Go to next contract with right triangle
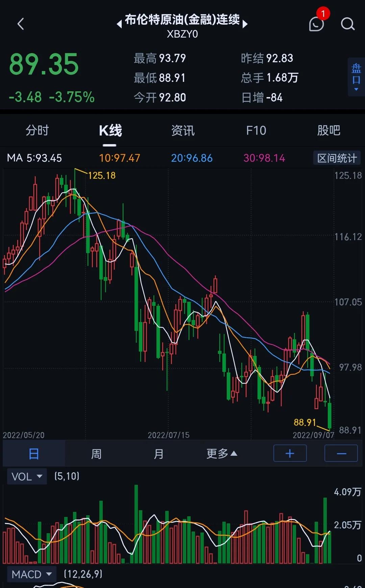 (x=245, y=24)
